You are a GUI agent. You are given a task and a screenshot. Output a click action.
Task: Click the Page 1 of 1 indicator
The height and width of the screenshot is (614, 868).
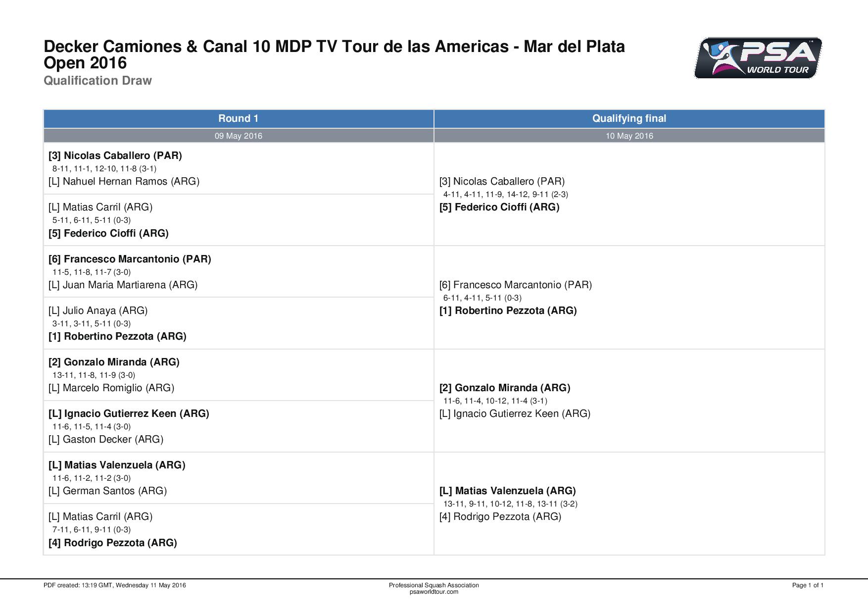pos(808,585)
